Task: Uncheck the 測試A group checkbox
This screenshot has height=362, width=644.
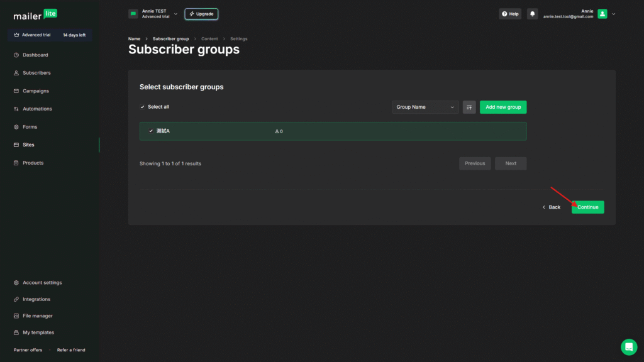Action: [151, 131]
